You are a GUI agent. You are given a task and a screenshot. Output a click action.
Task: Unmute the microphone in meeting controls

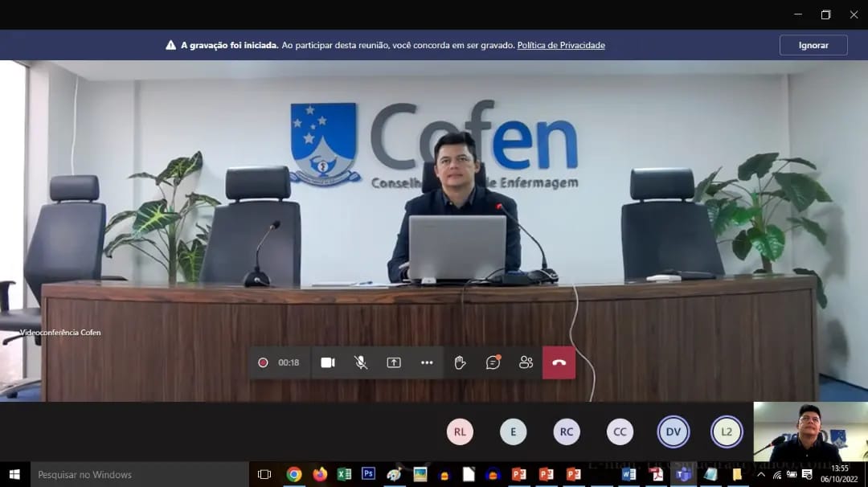click(x=360, y=362)
